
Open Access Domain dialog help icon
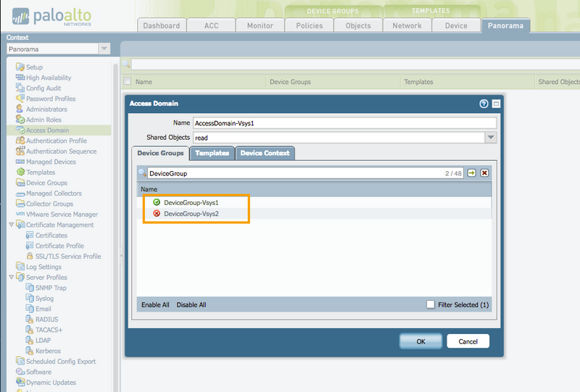[x=484, y=104]
